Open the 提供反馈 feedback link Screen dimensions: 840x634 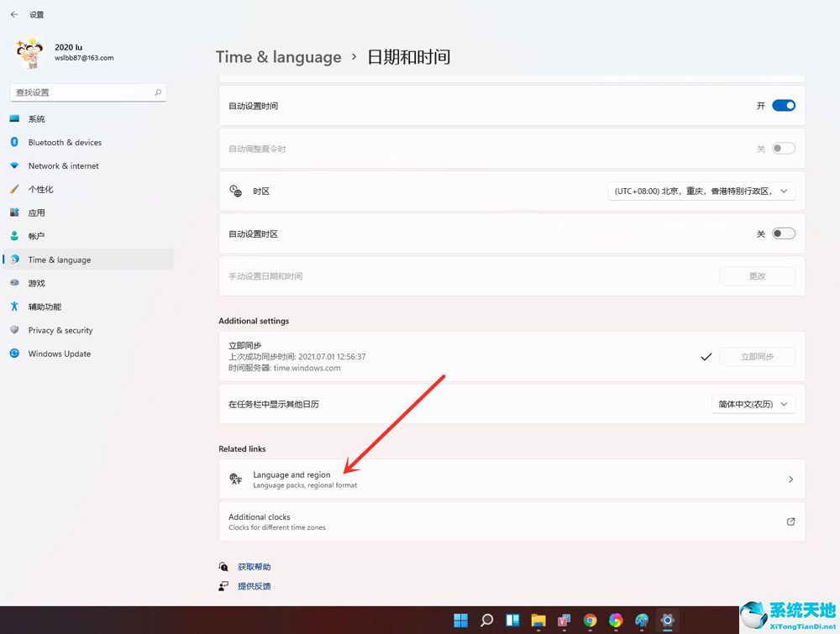(255, 585)
